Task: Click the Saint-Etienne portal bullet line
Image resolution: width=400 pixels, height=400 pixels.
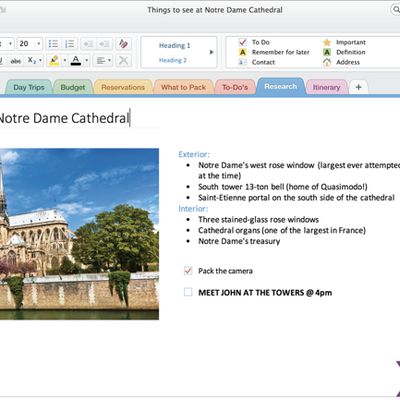Action: (x=296, y=198)
